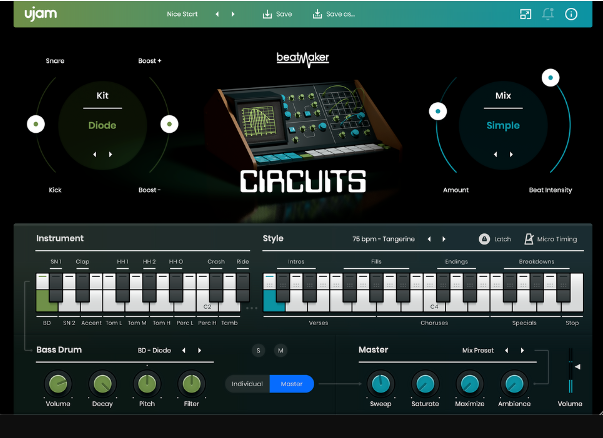Viewport: 603px width, 438px height.
Task: Click the Breakdowns style section label
Action: click(x=536, y=261)
